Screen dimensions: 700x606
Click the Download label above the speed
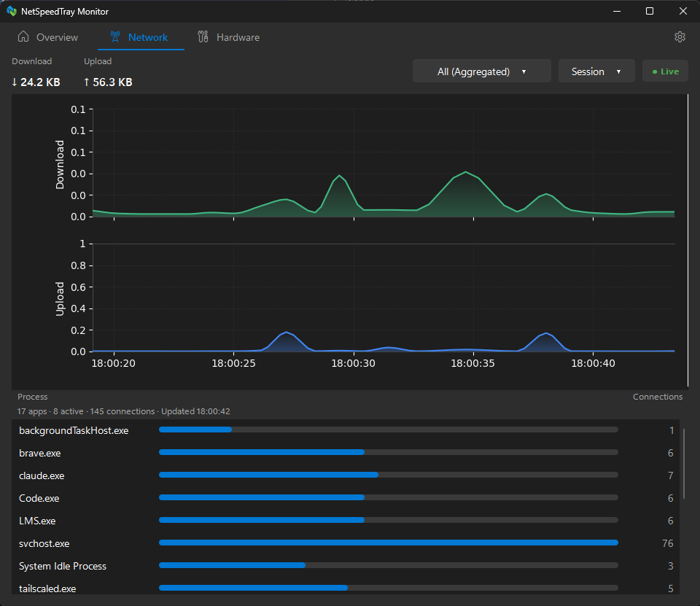coord(31,61)
